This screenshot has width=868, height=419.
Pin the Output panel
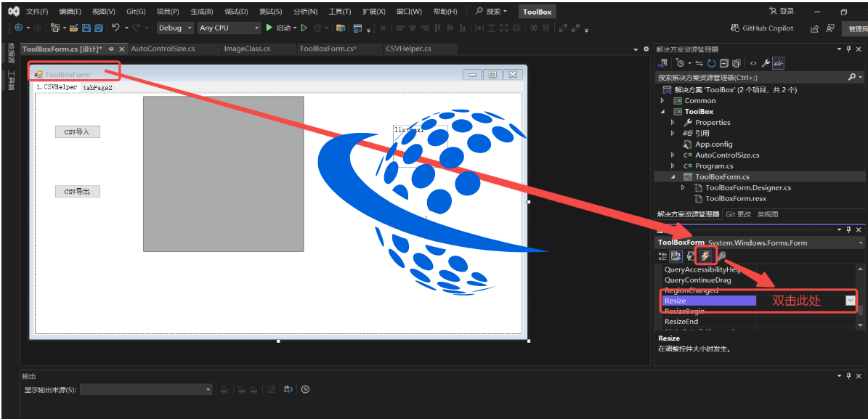click(849, 376)
